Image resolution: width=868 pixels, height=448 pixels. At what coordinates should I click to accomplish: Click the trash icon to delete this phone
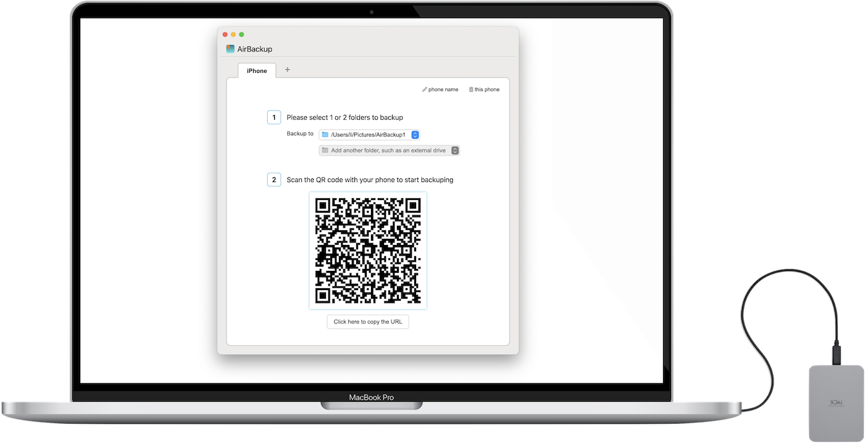[471, 89]
